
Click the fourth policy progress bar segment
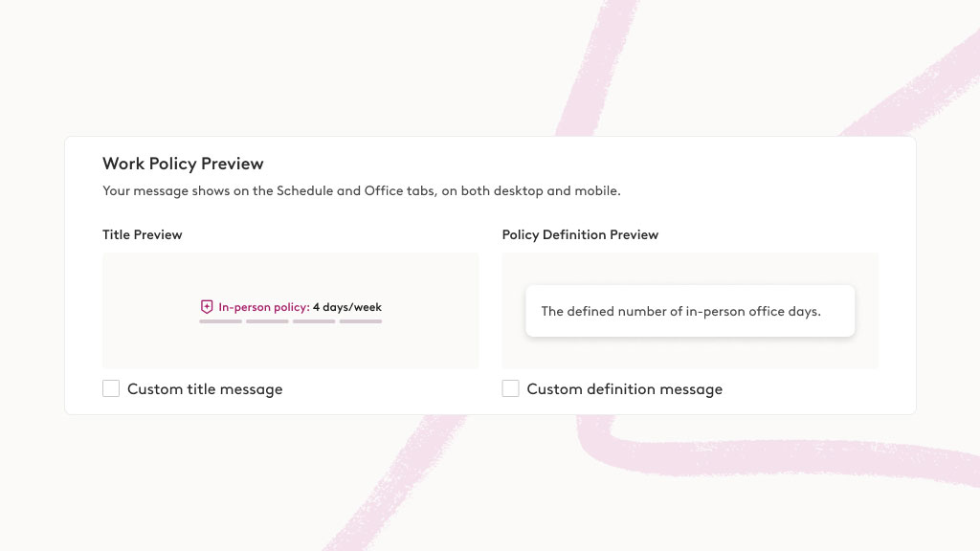click(x=361, y=321)
